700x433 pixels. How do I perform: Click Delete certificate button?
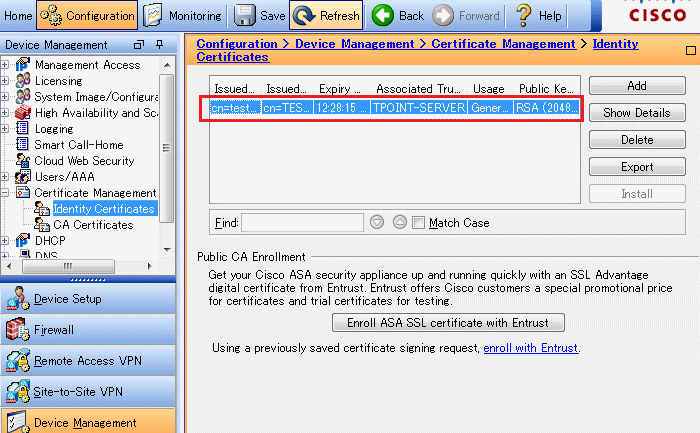[x=637, y=140]
